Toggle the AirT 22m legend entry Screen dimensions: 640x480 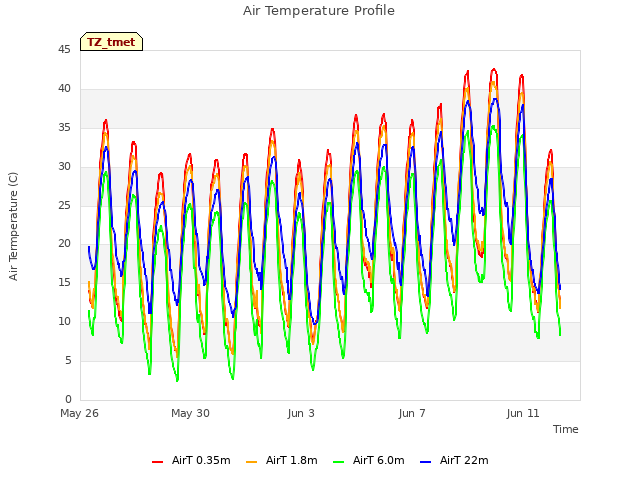[454, 460]
